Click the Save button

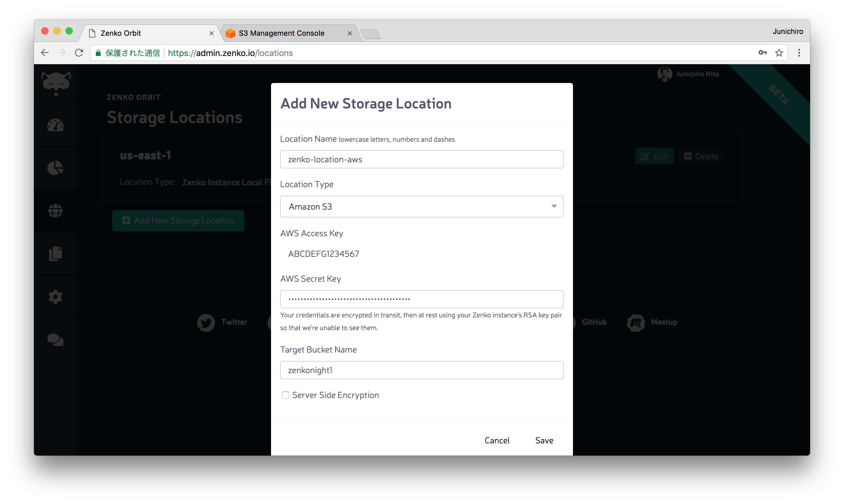point(544,440)
